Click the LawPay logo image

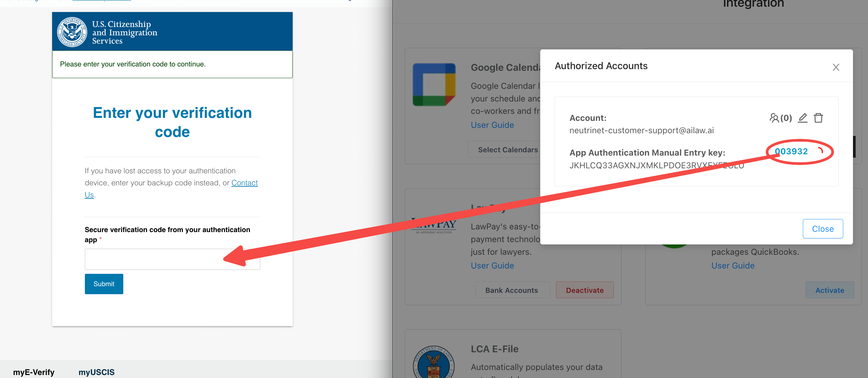pos(434,226)
